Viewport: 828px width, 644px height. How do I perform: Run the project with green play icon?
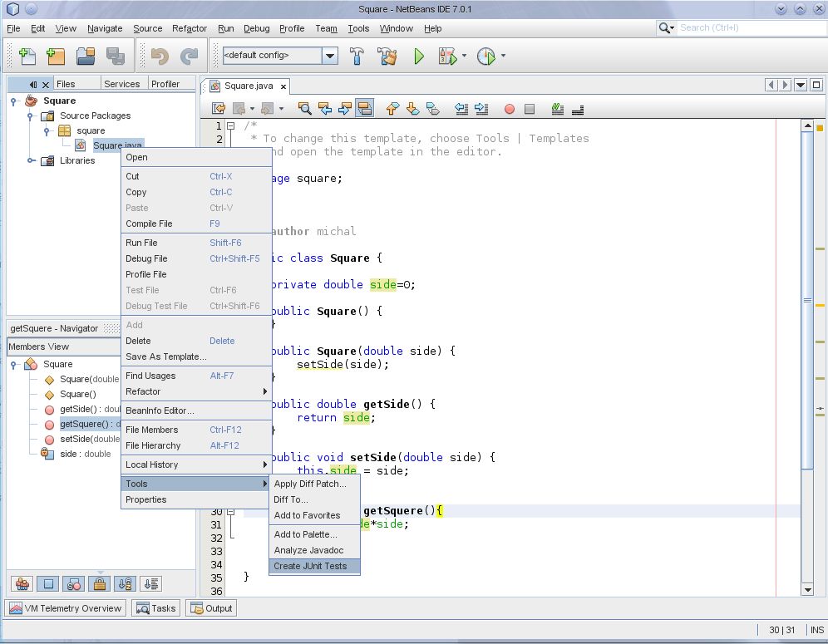(419, 56)
